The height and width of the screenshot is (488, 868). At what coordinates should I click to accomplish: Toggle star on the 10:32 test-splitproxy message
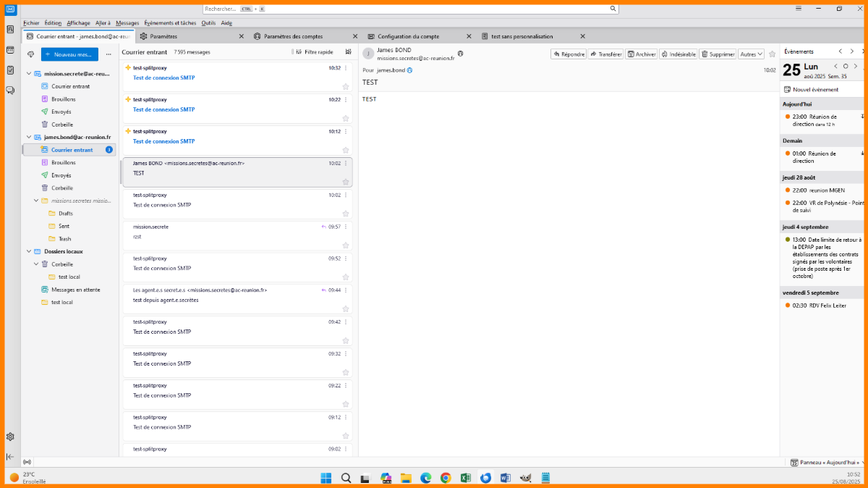pos(346,86)
